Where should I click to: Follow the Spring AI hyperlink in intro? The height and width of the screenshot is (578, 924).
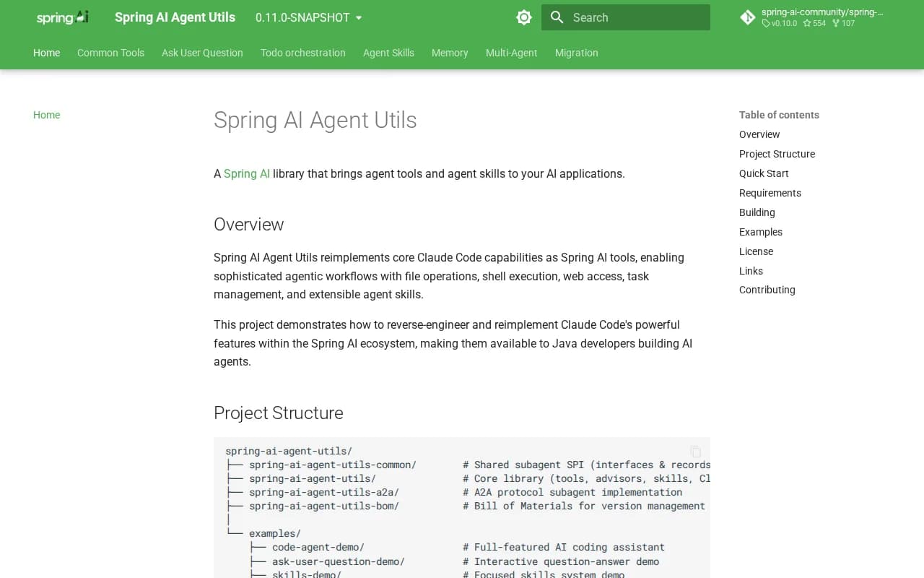coord(247,173)
